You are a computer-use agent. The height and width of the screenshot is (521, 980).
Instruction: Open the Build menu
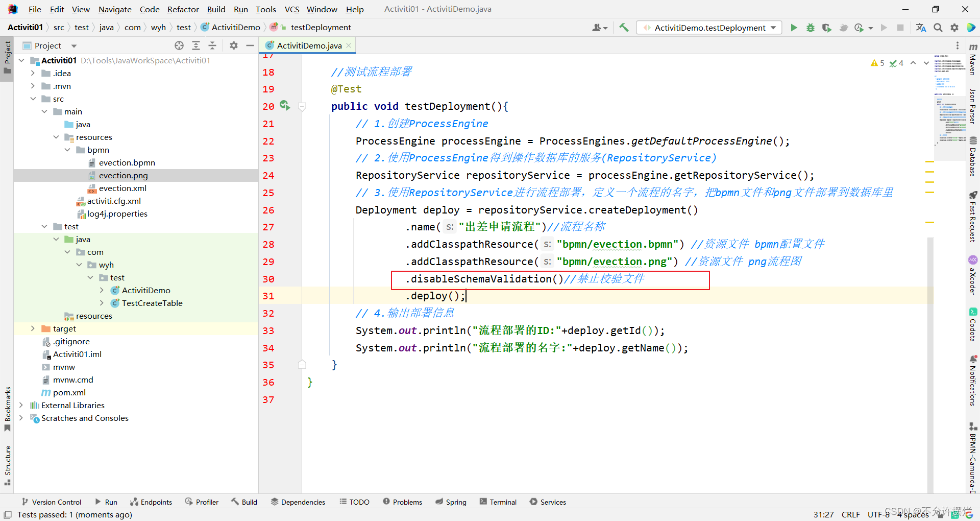(216, 9)
